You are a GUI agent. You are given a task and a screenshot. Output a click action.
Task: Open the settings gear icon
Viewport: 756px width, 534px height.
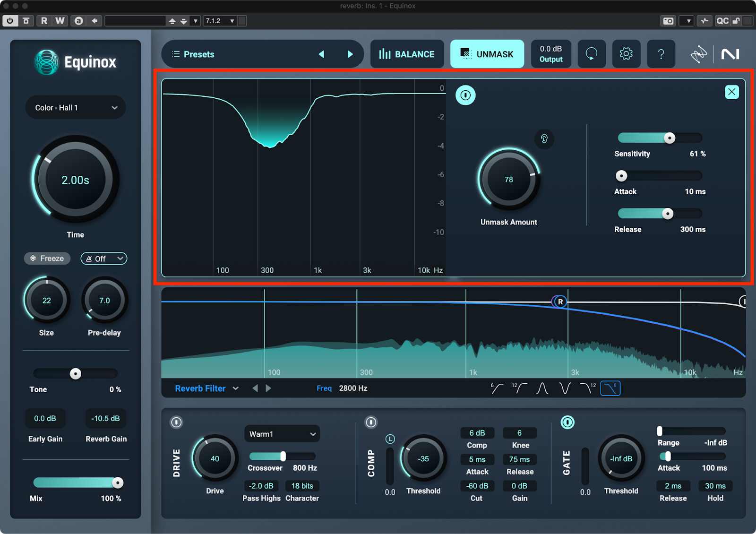(626, 54)
